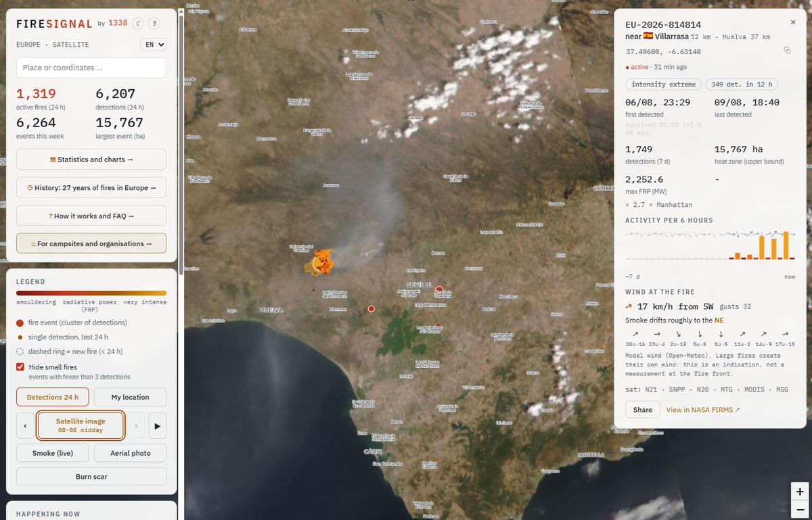Click the 17 km/h from SW wind reading
This screenshot has width=812, height=520.
click(x=675, y=306)
